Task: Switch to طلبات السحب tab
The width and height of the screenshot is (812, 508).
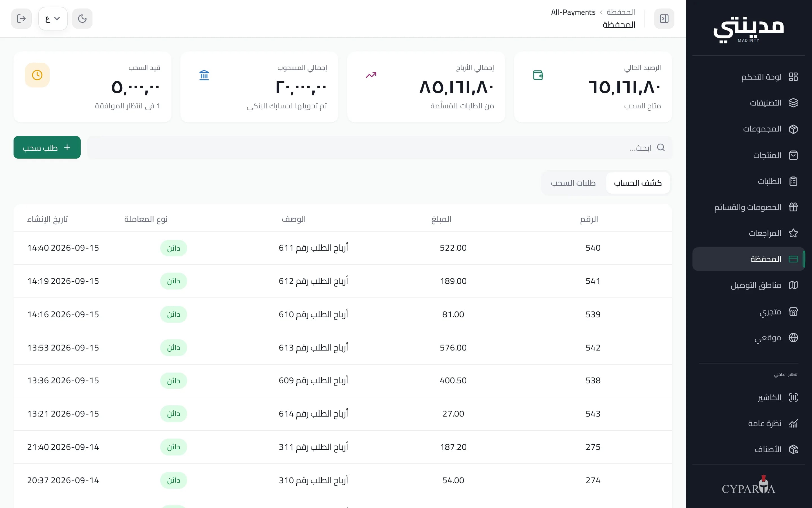Action: 573,183
